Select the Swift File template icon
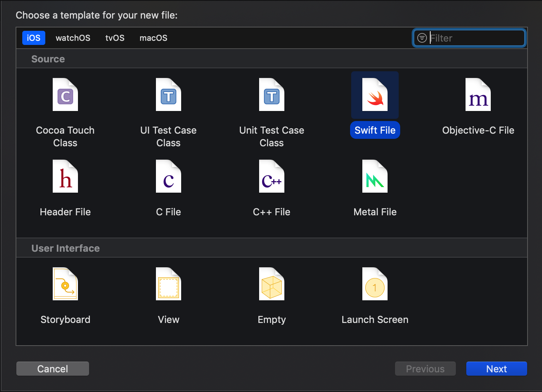Screen dimensions: 542x392 point(375,95)
